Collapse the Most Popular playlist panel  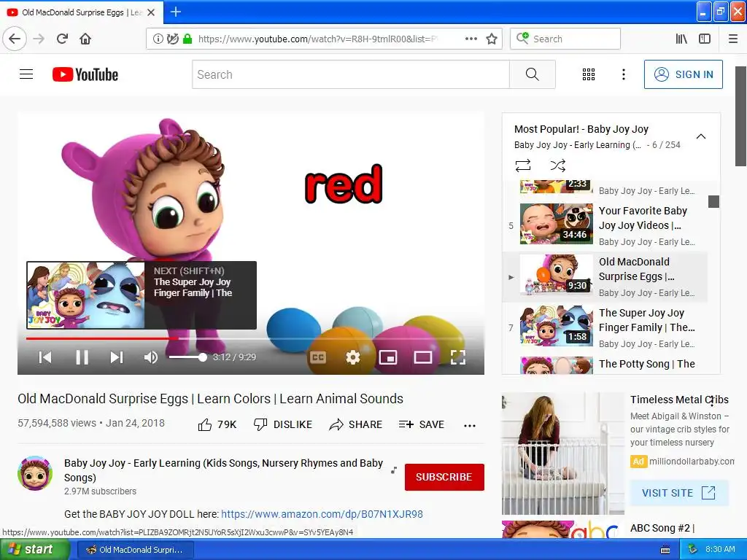[x=701, y=136]
